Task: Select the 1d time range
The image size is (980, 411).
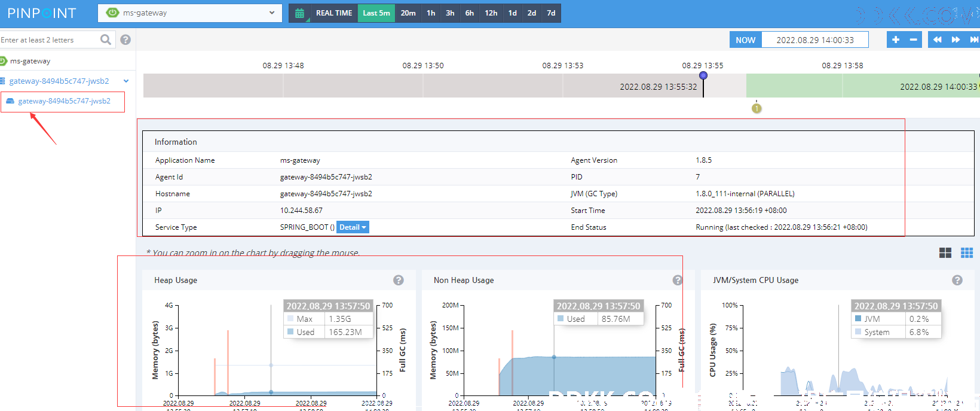Action: click(513, 13)
